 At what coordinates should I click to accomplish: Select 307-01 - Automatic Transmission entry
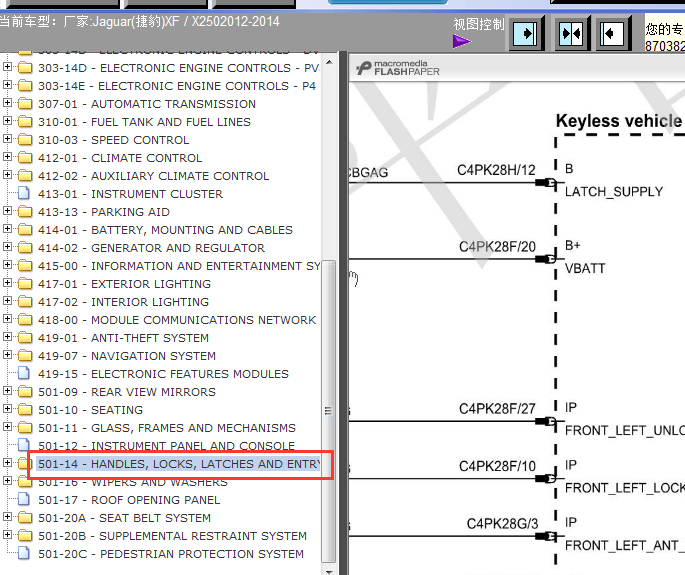tap(147, 104)
